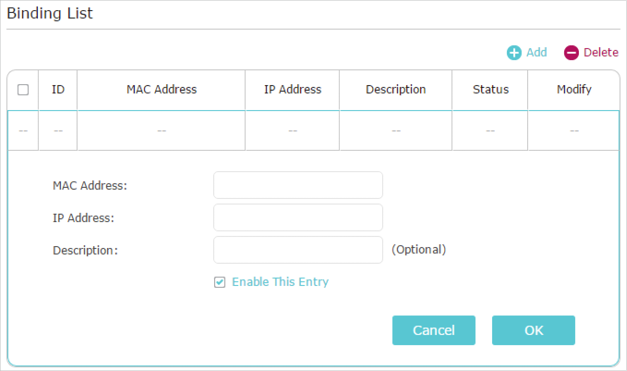Confirm the entry with OK button
Viewport: 627px width, 371px height.
click(533, 330)
